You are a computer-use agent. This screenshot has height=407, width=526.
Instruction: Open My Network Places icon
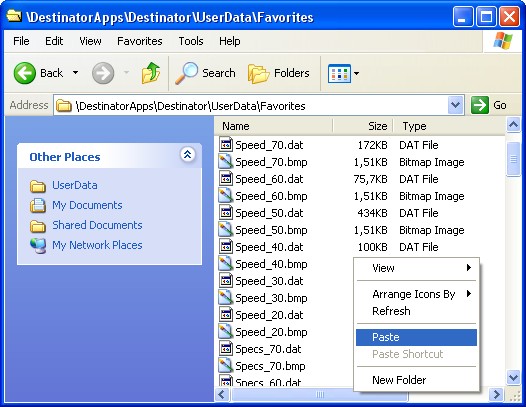(x=38, y=245)
